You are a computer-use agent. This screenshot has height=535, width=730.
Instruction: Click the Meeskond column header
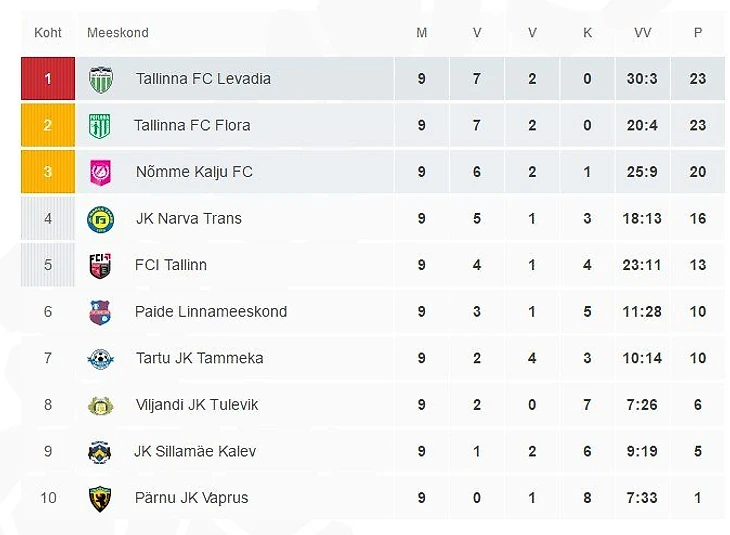click(118, 33)
